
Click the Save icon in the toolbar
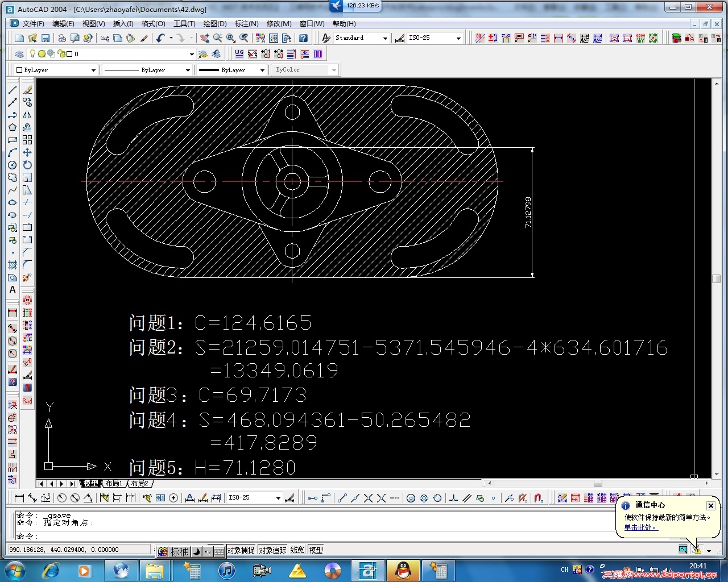[x=45, y=38]
